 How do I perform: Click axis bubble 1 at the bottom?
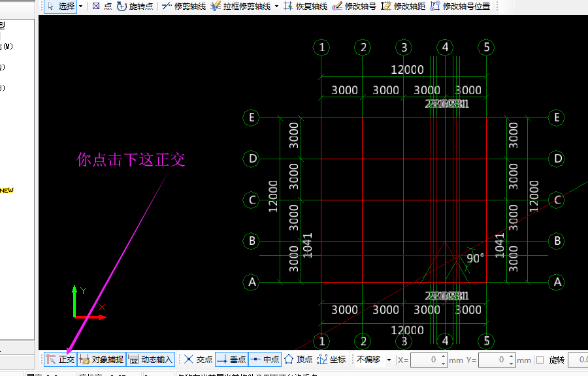coord(321,341)
